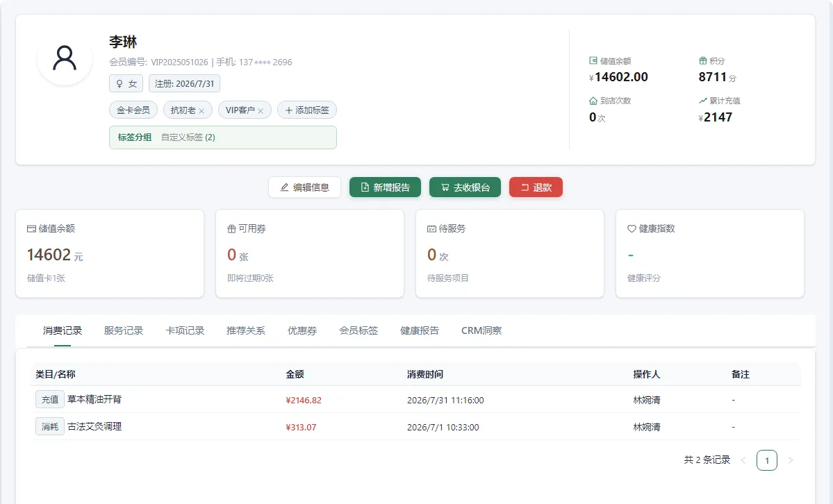833x504 pixels.
Task: Click the 充值 type badge
Action: [x=50, y=399]
